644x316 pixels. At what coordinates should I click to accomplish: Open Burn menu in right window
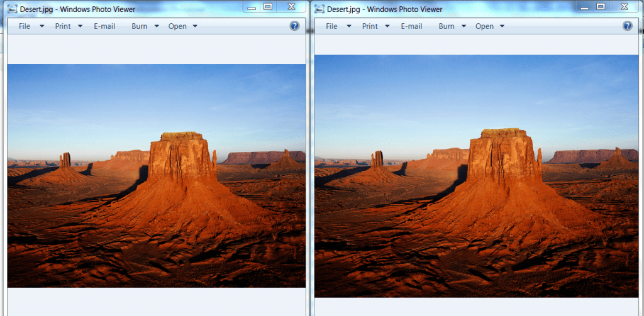tap(447, 26)
